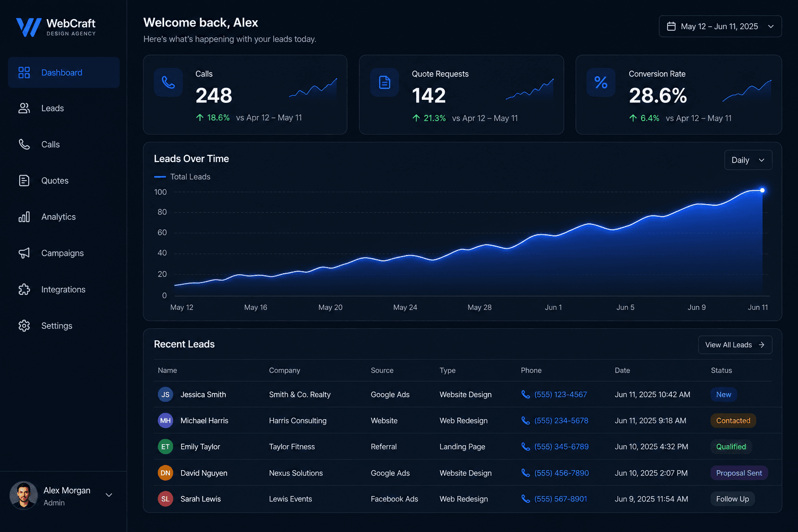Click the View All Leads button

(x=735, y=345)
